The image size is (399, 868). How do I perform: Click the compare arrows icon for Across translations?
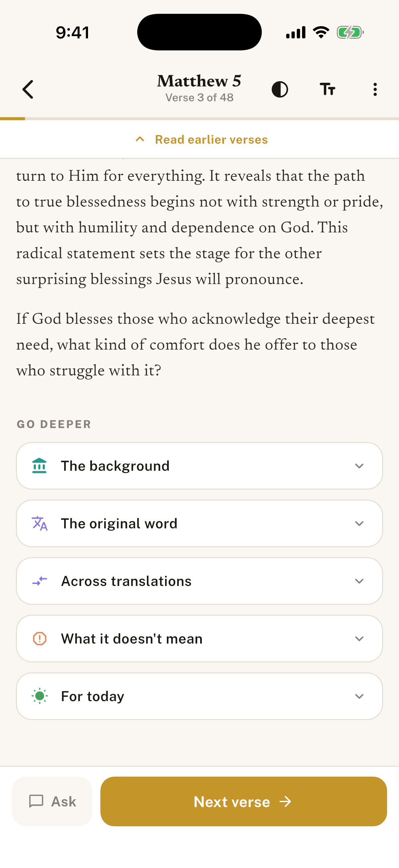pyautogui.click(x=39, y=581)
